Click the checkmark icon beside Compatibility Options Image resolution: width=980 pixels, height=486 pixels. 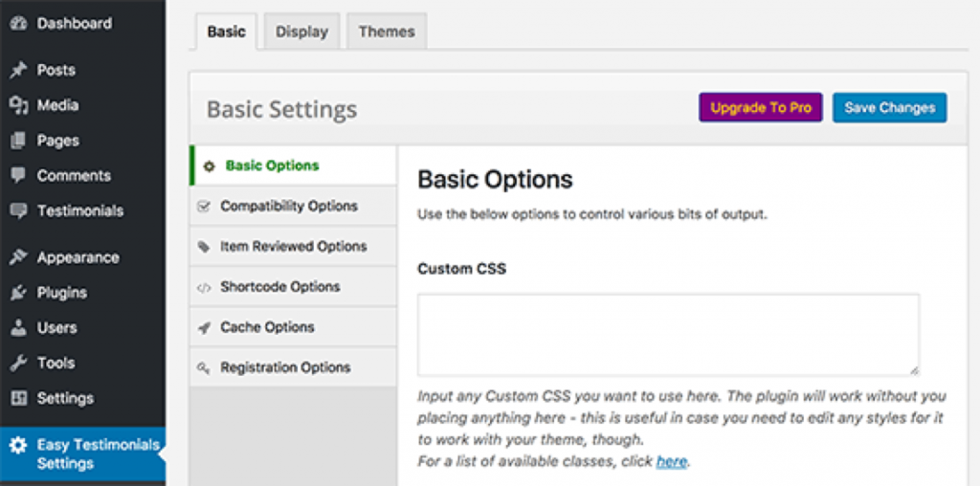pos(203,207)
